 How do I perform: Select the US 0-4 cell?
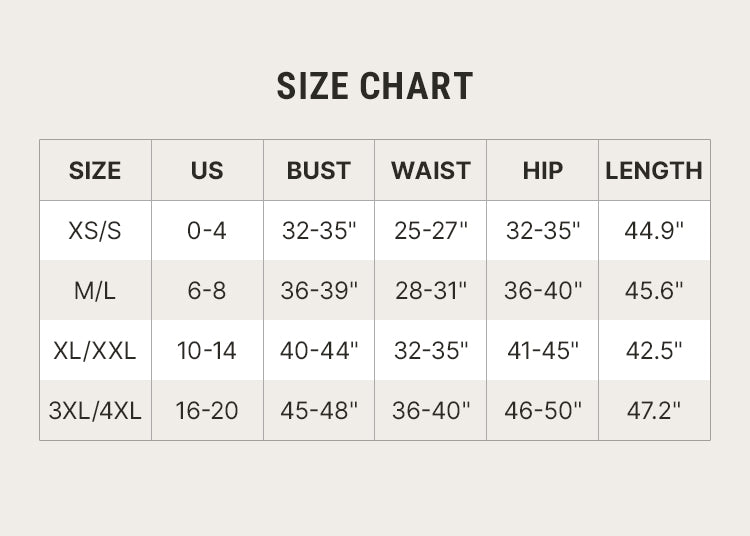(207, 231)
